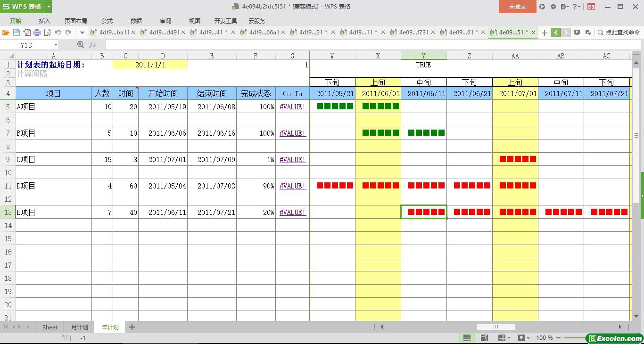Viewport: 644px width, 344px height.
Task: Open the 云服务 ribbon tab
Action: [x=257, y=21]
